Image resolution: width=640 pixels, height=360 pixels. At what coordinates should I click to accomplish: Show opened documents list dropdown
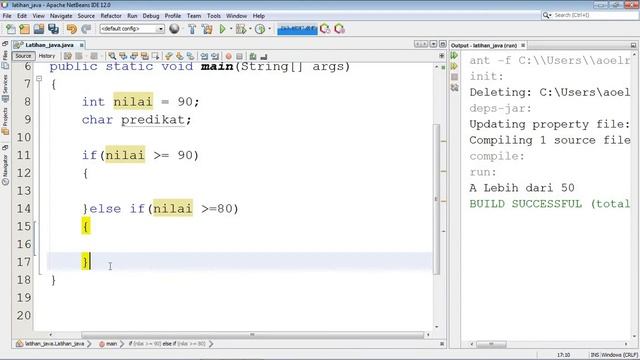433,44
